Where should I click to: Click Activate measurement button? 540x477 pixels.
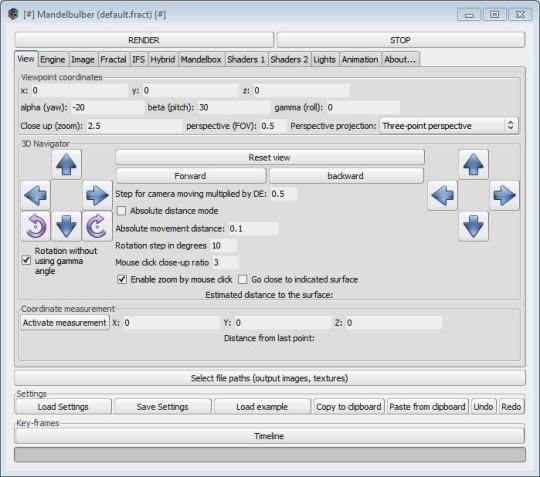65,323
